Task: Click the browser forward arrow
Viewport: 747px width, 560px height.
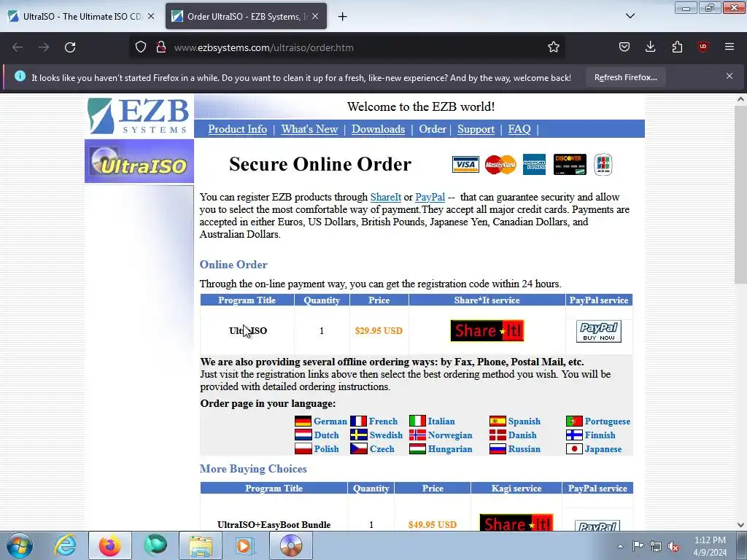Action: click(44, 47)
